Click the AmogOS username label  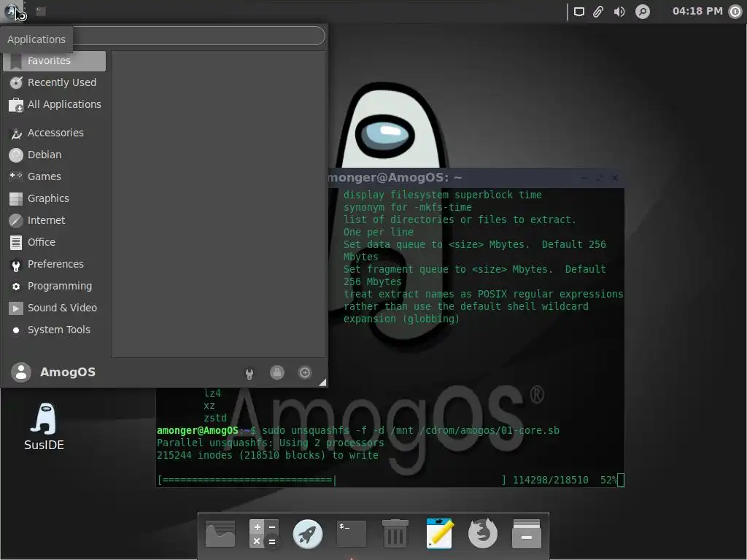coord(68,373)
